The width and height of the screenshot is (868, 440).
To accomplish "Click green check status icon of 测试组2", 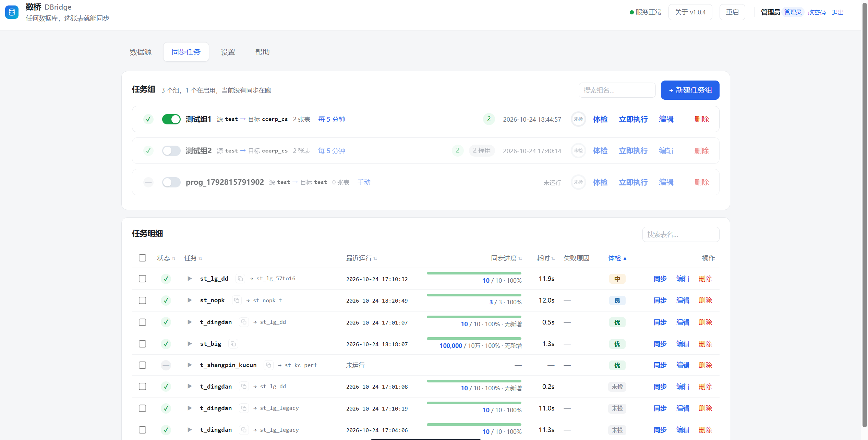I will click(x=148, y=151).
